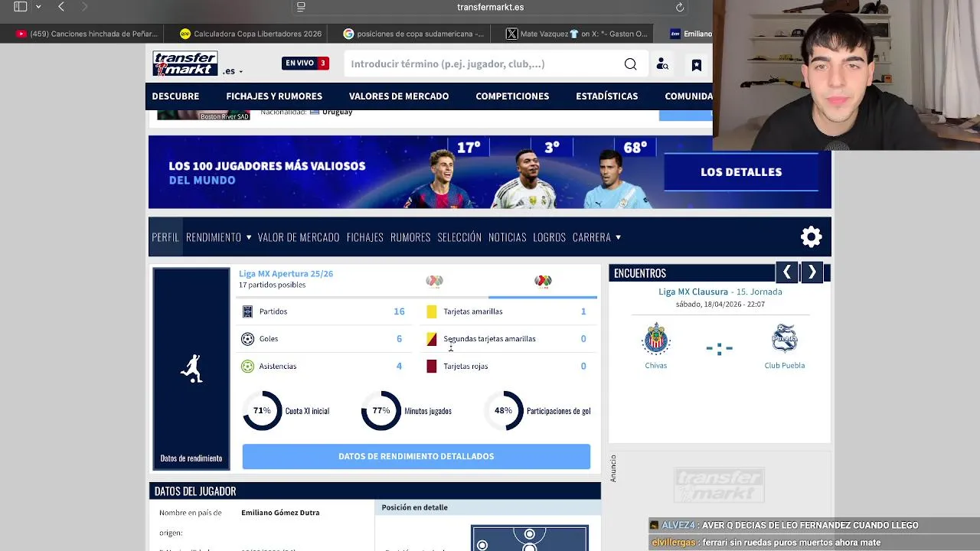980x551 pixels.
Task: Open the user search icon in header
Action: pyautogui.click(x=662, y=64)
